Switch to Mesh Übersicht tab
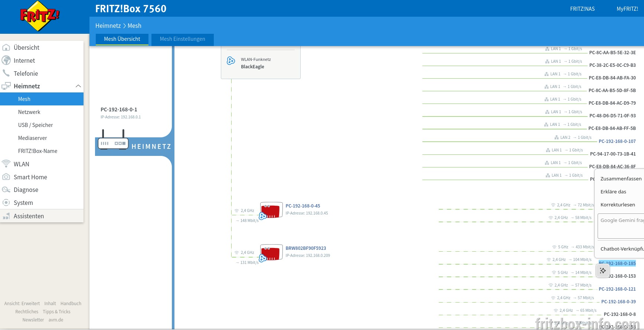Image resolution: width=644 pixels, height=330 pixels. pos(122,39)
